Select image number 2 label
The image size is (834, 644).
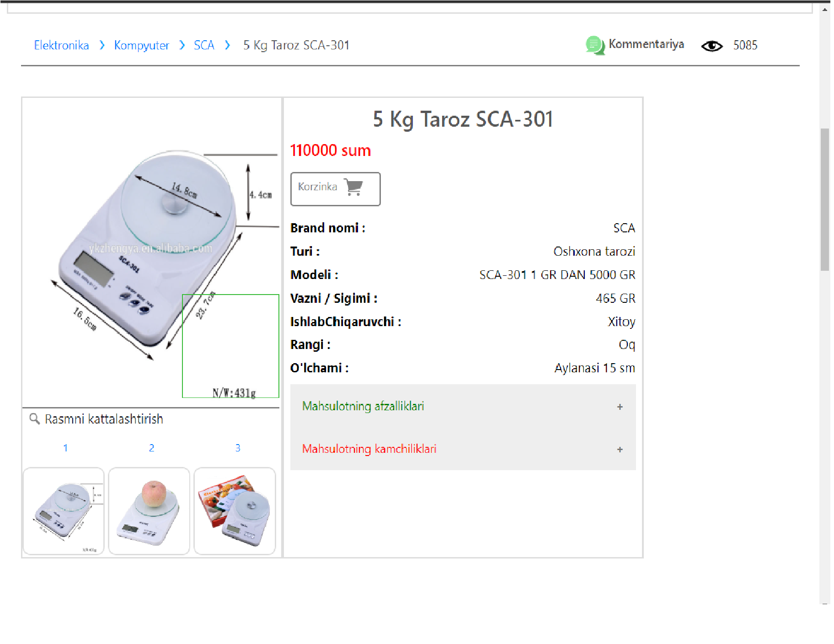(151, 448)
